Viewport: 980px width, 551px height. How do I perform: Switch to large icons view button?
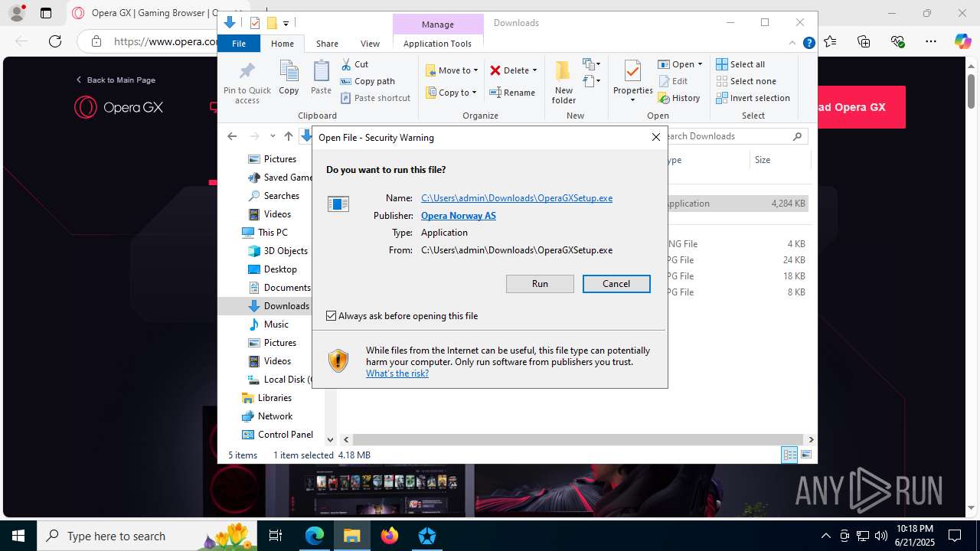pyautogui.click(x=805, y=455)
